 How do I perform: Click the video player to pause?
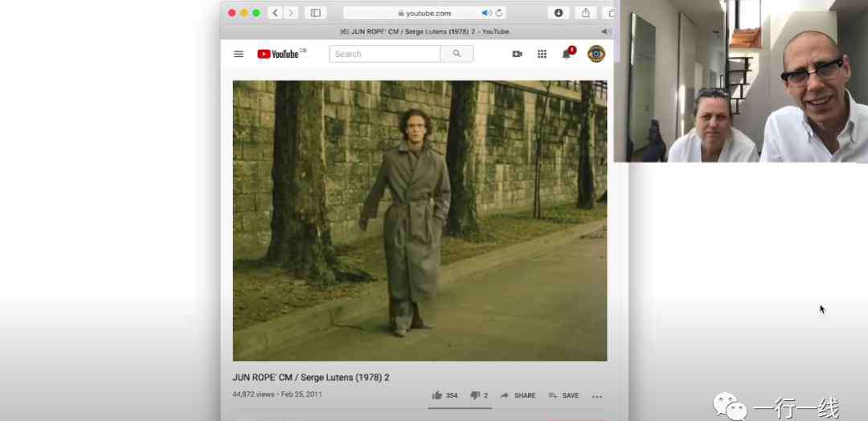click(x=420, y=221)
